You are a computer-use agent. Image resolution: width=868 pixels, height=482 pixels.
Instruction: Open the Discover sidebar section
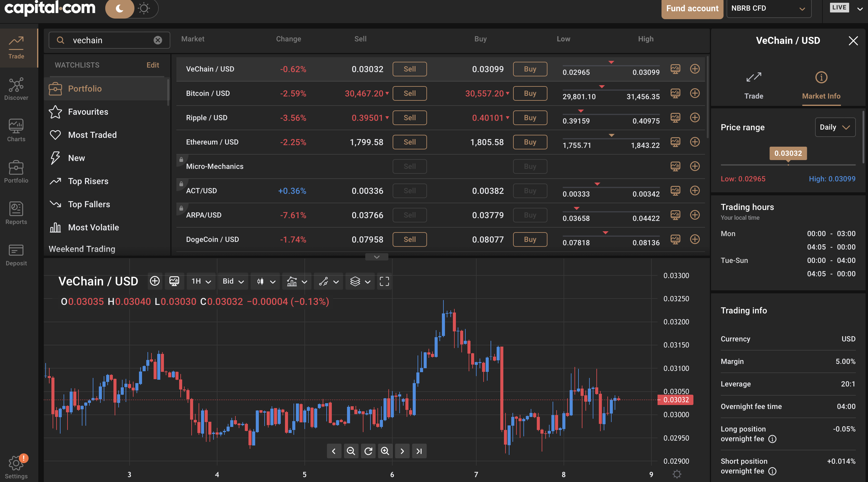(x=16, y=89)
